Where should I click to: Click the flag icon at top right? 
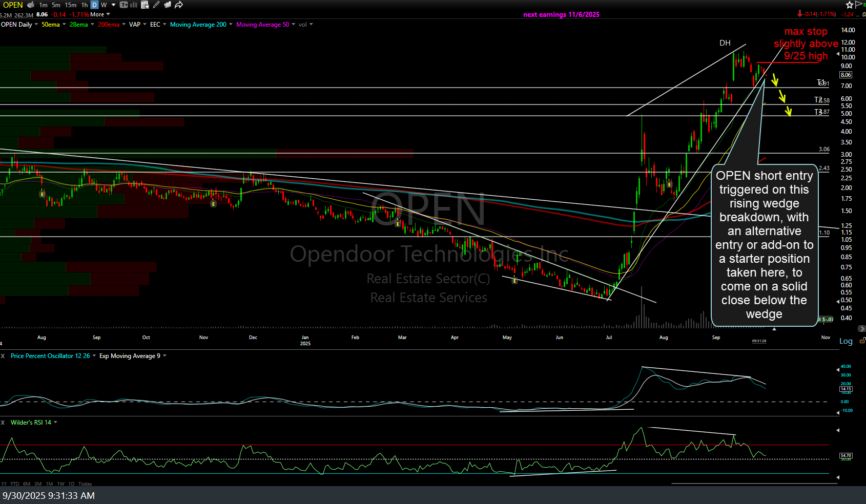(x=859, y=5)
